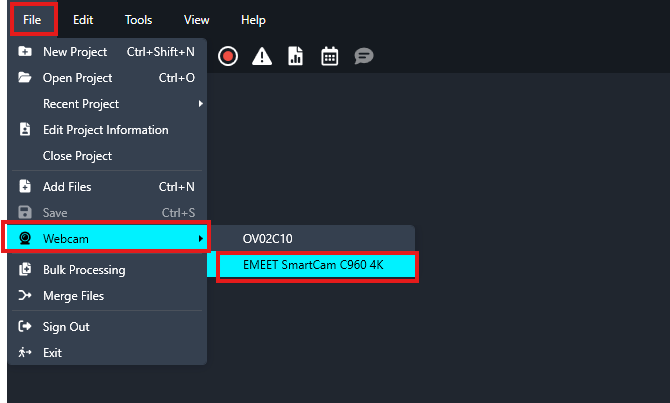Expand the Recent Project submenu arrow
670x403 pixels.
point(201,104)
